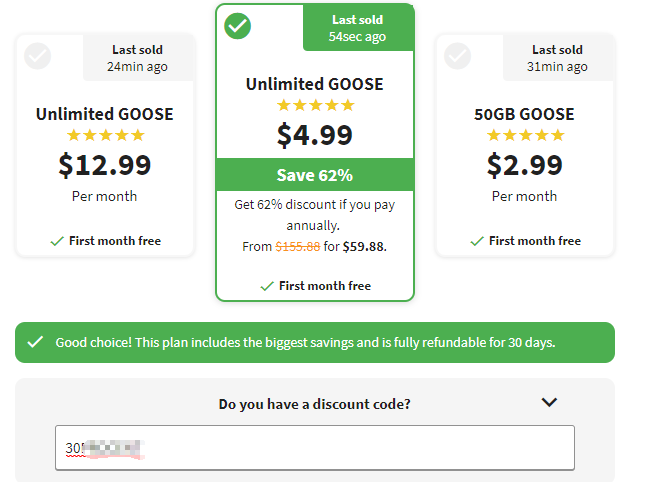Toggle the green checkmark on the $4.99 plan
The image size is (659, 482).
point(237,26)
